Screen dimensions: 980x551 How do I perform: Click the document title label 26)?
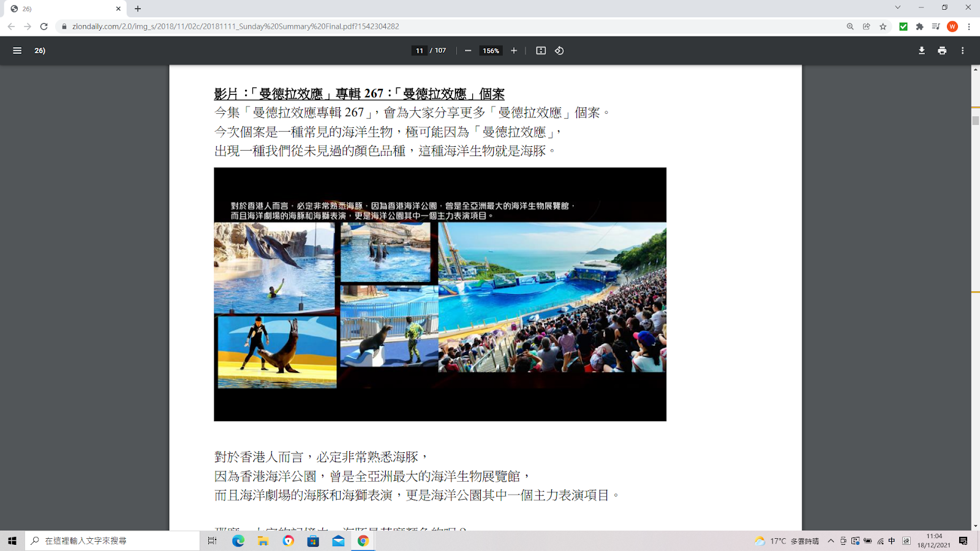point(40,51)
